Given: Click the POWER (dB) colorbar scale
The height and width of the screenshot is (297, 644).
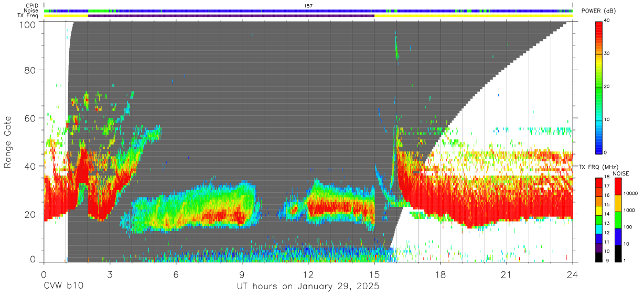Looking at the screenshot, I should 599,87.
